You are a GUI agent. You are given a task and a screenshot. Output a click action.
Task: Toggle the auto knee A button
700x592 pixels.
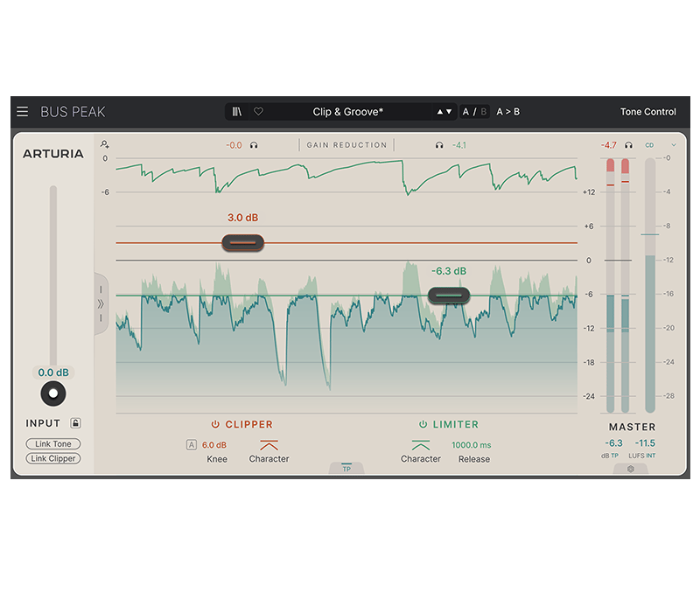192,445
